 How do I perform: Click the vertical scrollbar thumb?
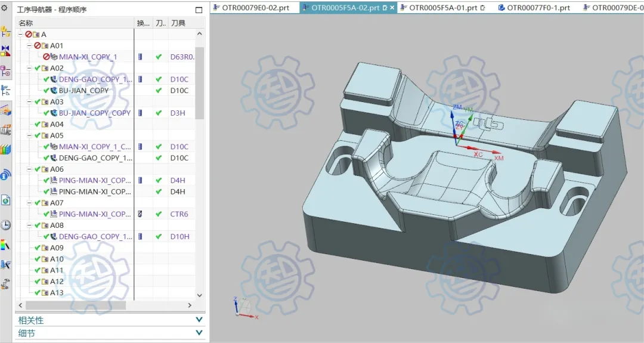(x=200, y=83)
